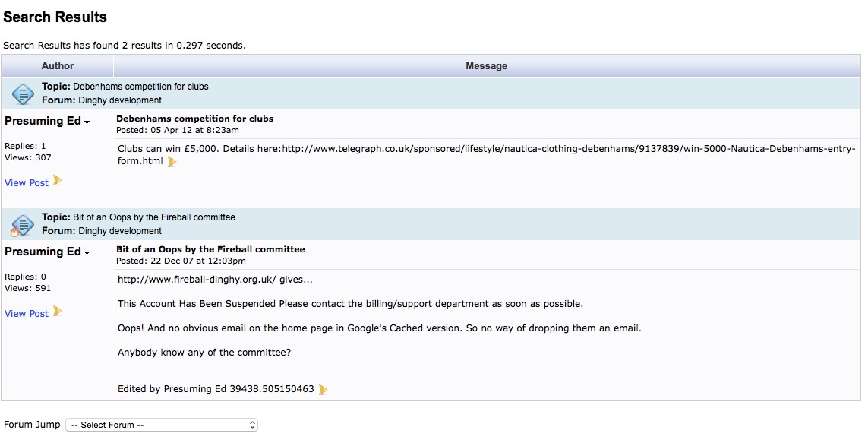
Task: Click Views: 307 text
Action: pos(27,157)
